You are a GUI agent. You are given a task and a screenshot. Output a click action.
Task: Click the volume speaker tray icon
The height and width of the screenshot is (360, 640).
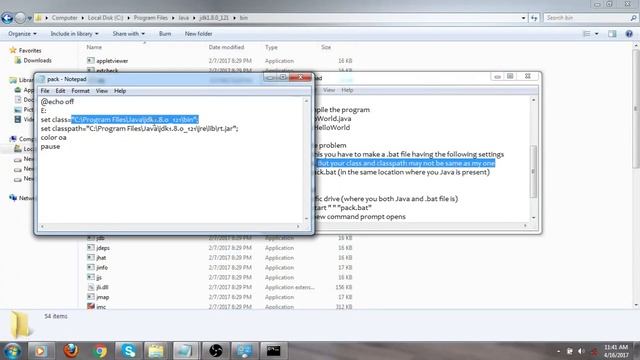(x=581, y=351)
